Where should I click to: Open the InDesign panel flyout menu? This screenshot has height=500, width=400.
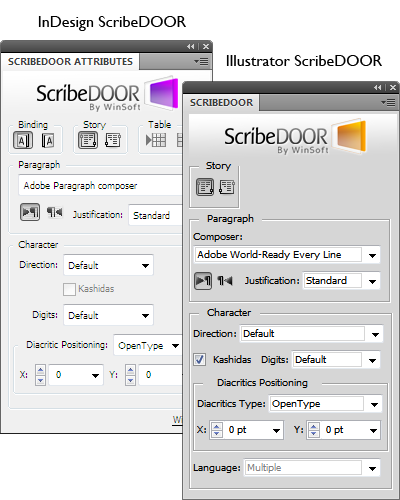tap(201, 61)
